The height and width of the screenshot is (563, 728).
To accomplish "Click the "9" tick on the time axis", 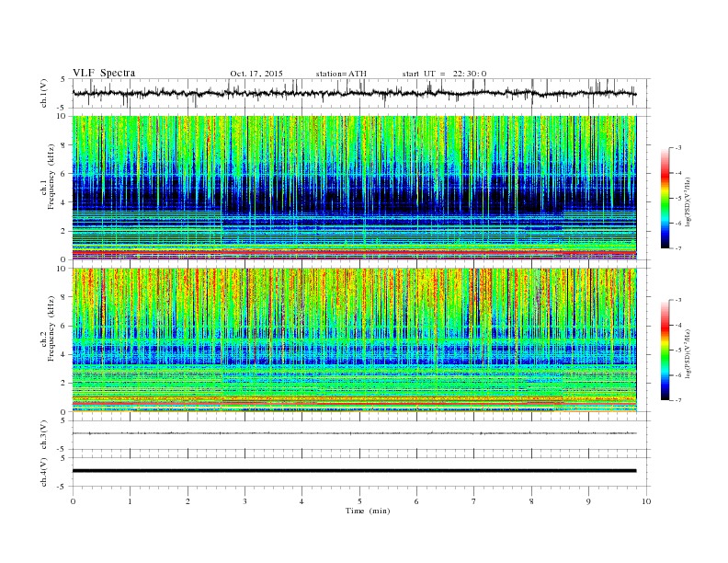I will (588, 501).
